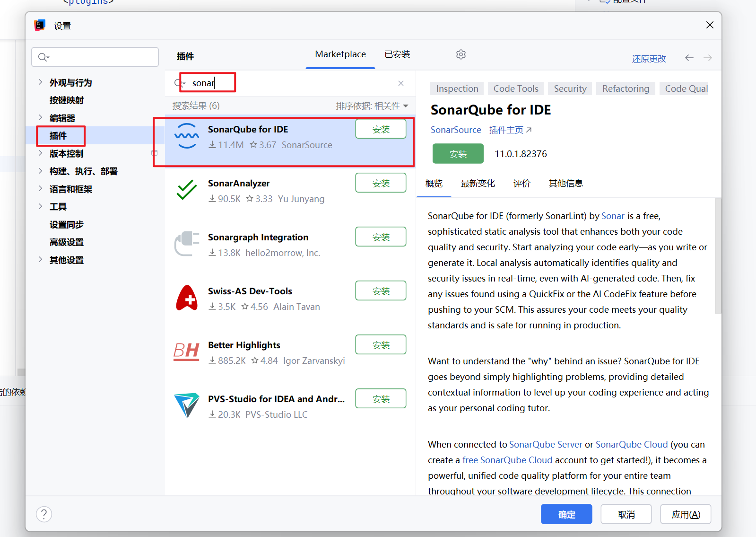The width and height of the screenshot is (756, 537).
Task: Click the 取消 button
Action: (626, 514)
